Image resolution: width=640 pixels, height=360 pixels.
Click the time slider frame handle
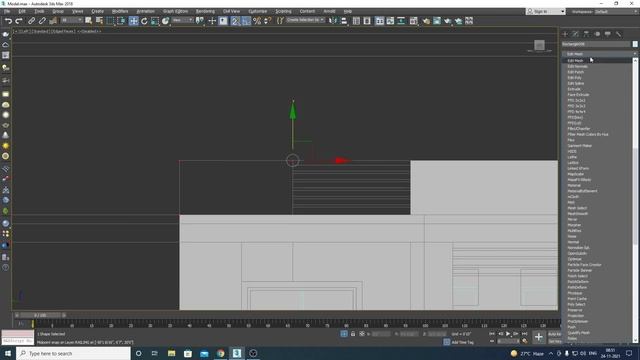40,316
